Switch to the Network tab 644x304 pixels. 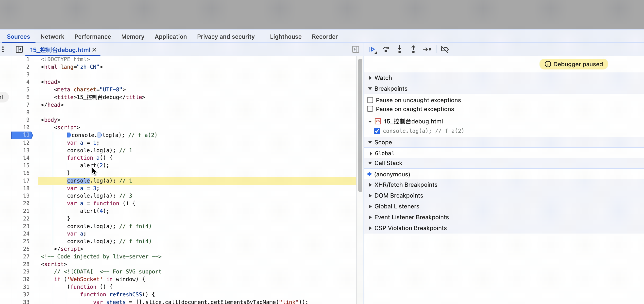pos(52,37)
